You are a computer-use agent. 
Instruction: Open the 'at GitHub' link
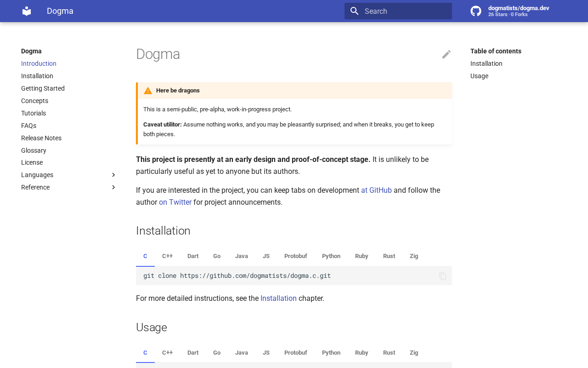376,190
